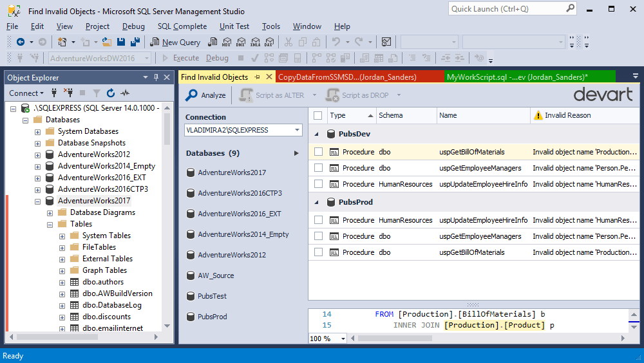Click the DMX query icon
The height and width of the screenshot is (363, 644).
241,42
